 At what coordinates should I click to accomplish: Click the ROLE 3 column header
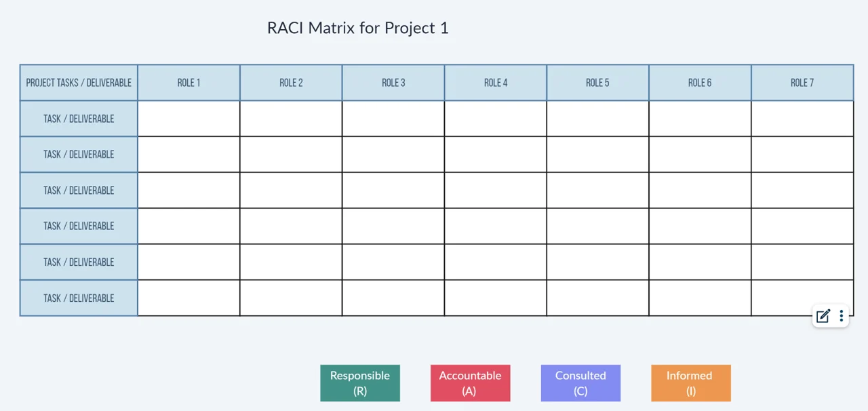pos(393,83)
